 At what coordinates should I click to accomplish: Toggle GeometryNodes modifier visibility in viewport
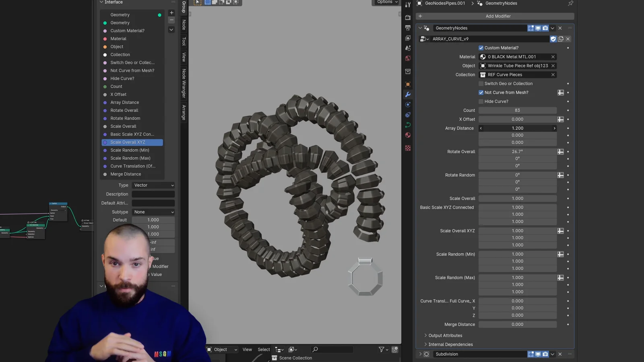(538, 28)
